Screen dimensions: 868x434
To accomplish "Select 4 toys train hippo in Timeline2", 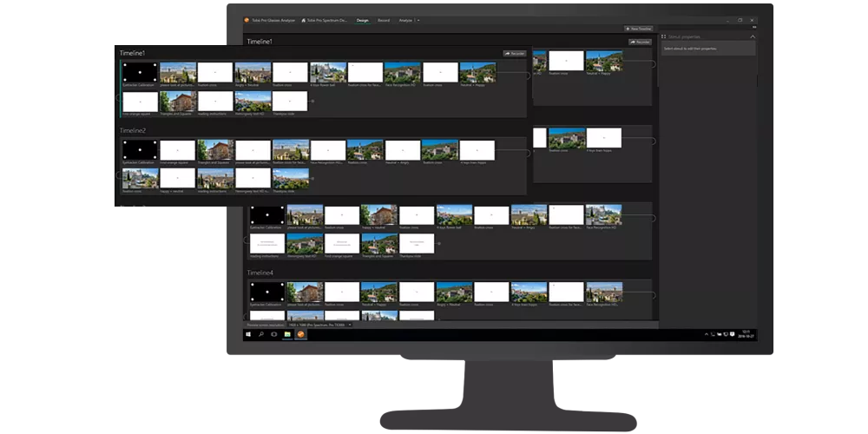I will click(477, 152).
